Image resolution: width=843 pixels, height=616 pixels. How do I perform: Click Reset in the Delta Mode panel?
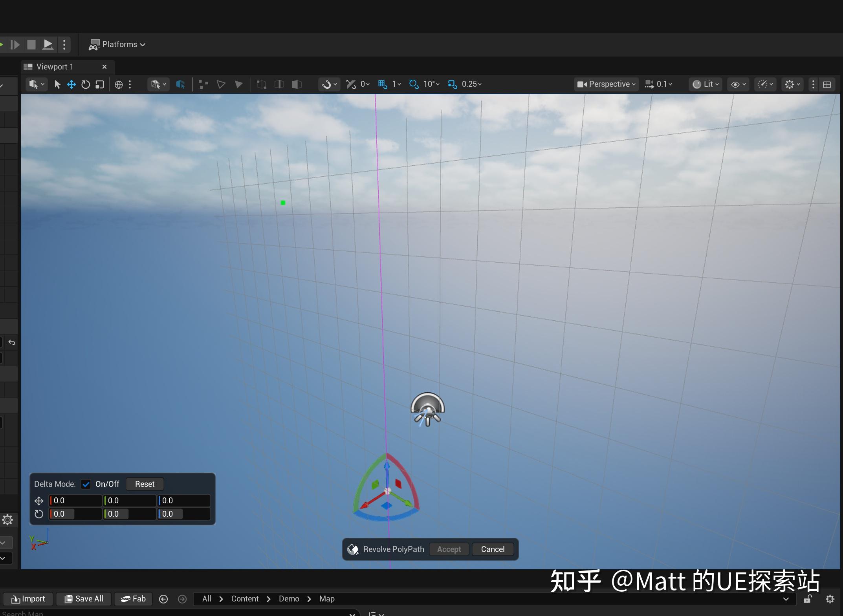[x=144, y=484]
